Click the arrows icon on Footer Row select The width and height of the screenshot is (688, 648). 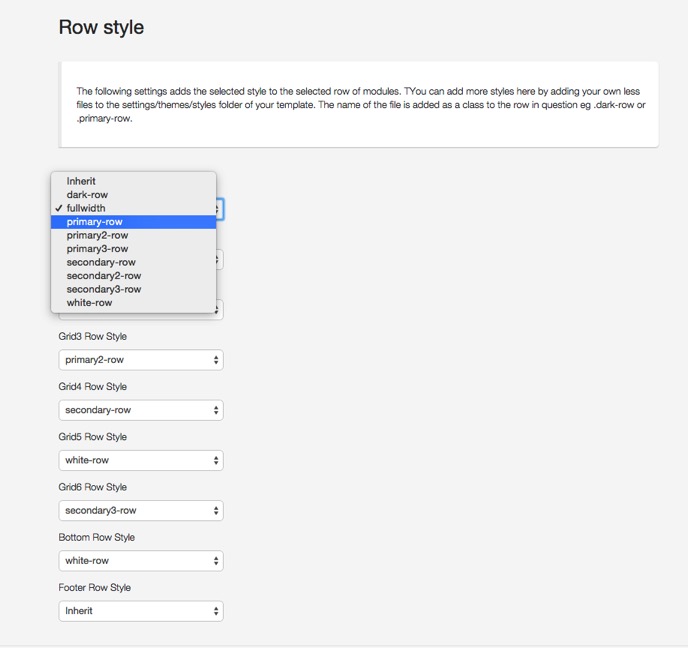(216, 611)
